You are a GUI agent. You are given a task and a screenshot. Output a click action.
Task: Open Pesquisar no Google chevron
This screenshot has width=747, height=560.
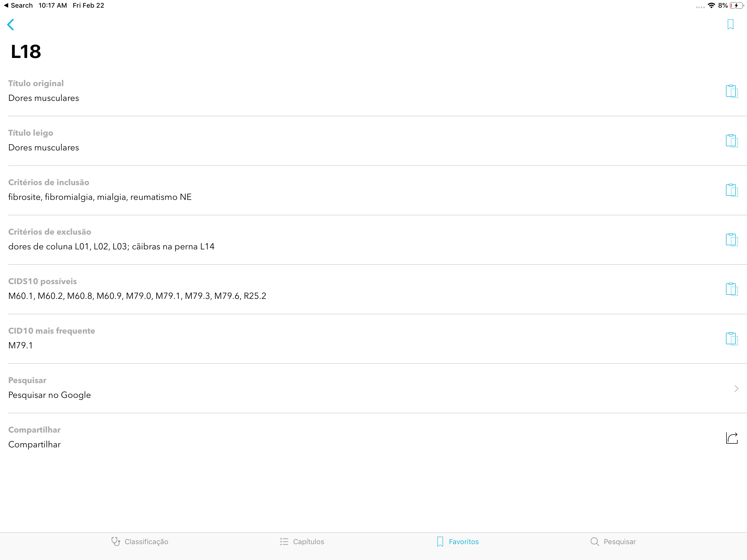[x=736, y=389]
